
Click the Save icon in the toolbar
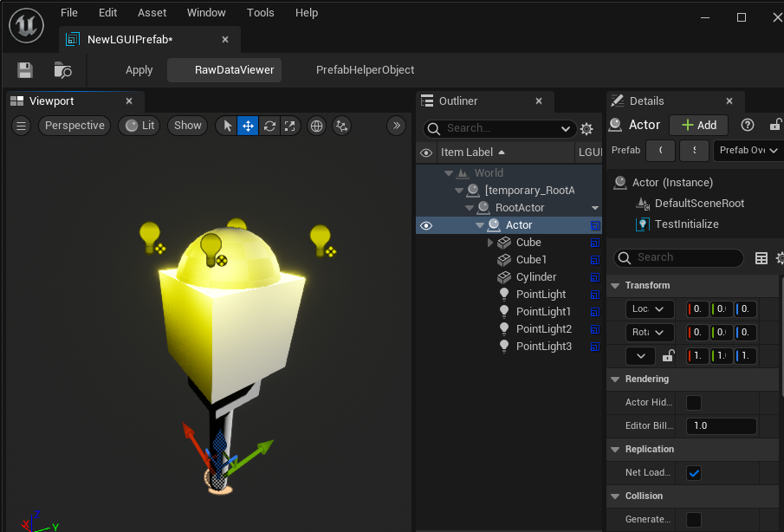pos(25,70)
